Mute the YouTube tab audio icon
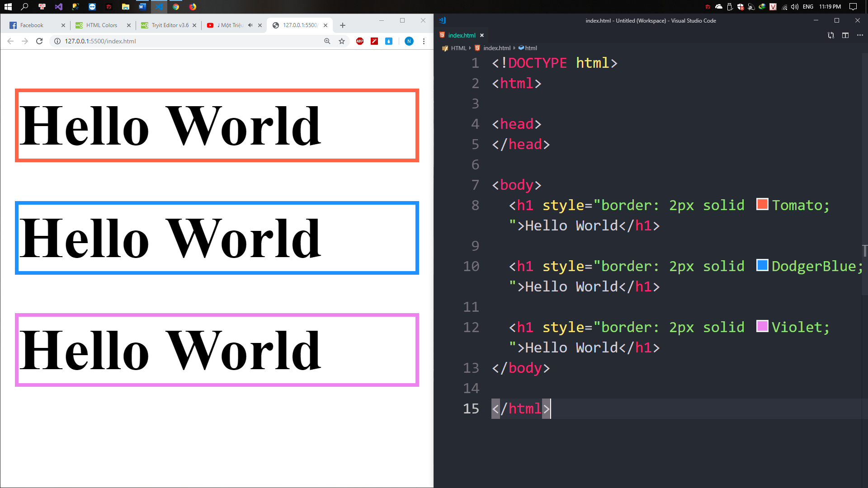 (250, 25)
